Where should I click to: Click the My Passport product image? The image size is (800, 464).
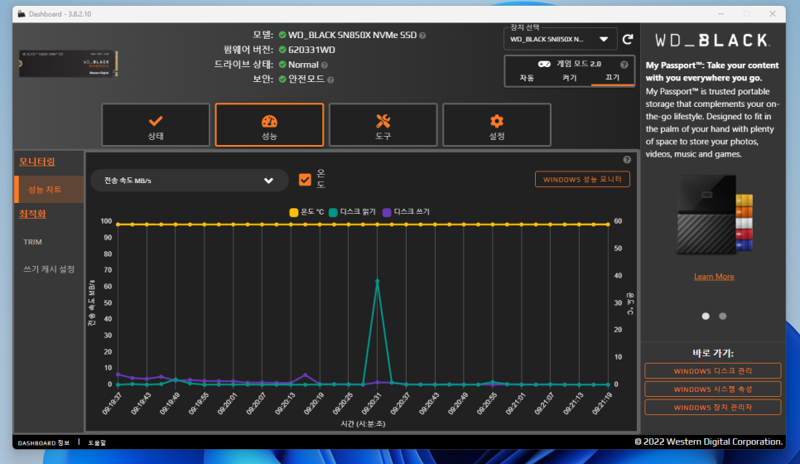tap(714, 215)
